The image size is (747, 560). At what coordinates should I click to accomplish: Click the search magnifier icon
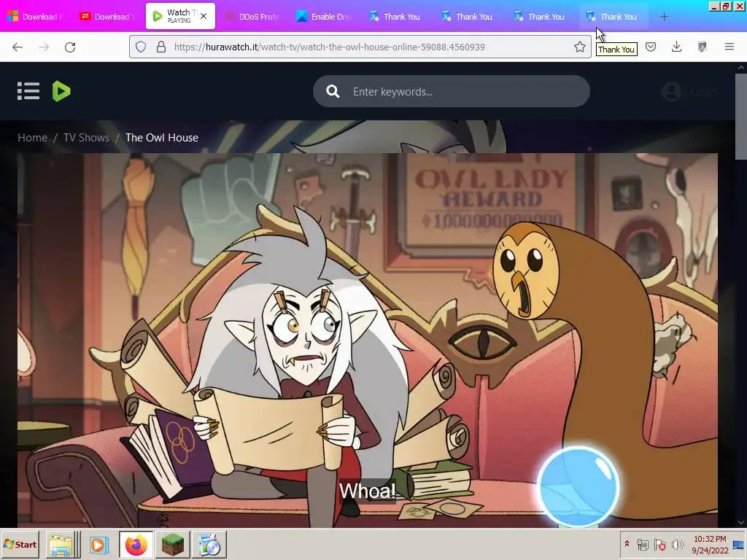[333, 91]
